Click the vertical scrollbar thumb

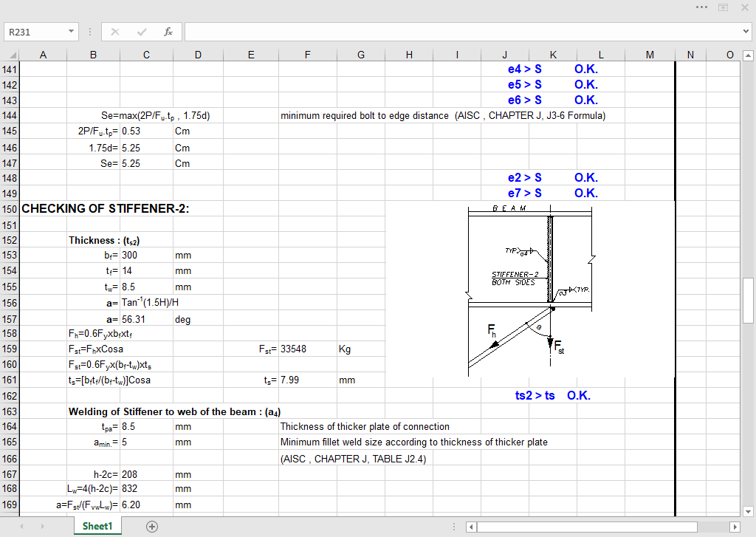tap(748, 300)
